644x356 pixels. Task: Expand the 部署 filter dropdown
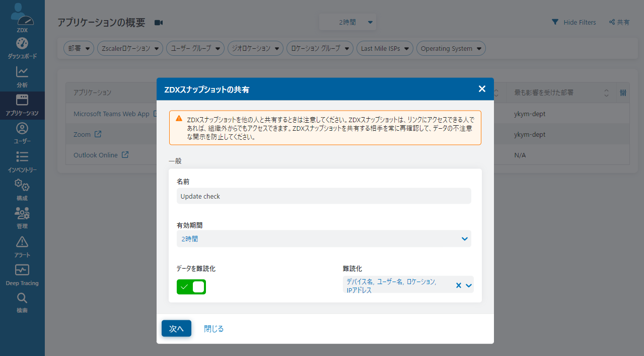[x=79, y=48]
